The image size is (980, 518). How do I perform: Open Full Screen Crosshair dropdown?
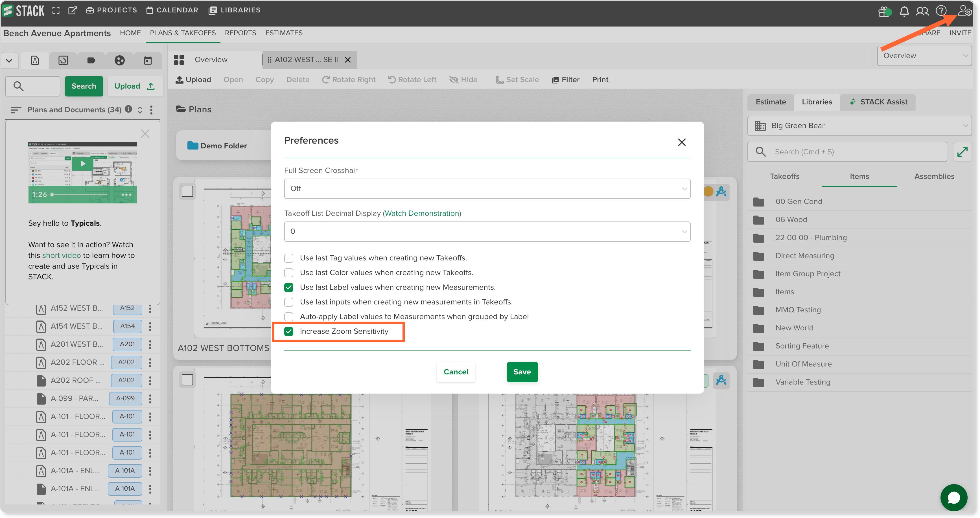tap(487, 189)
